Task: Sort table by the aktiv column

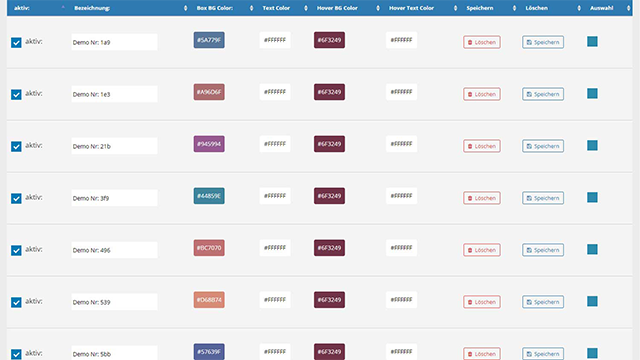Action: 39,8
